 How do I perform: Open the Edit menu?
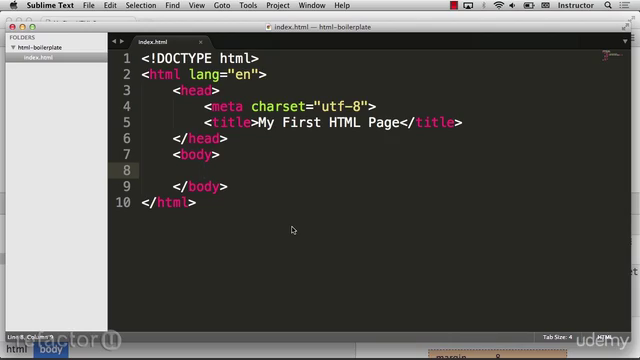pyautogui.click(x=110, y=5)
